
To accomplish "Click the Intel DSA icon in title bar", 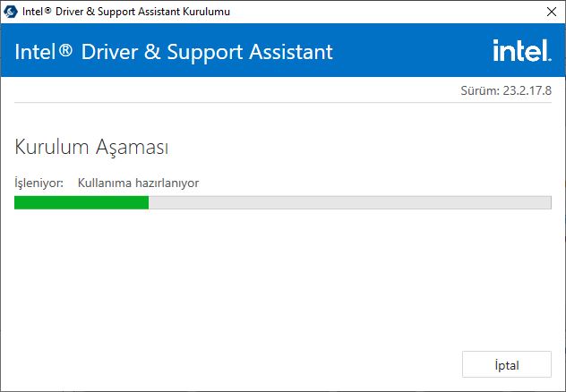I will click(x=11, y=12).
